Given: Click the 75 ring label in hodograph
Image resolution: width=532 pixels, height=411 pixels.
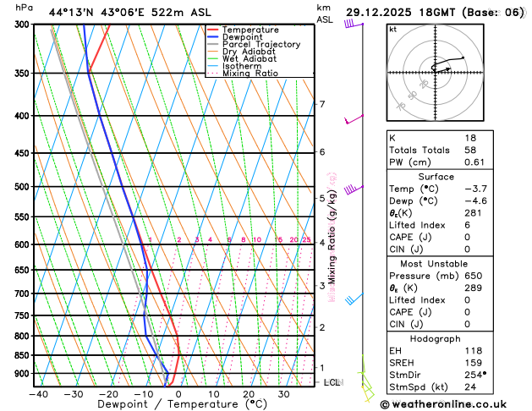Looking at the screenshot, I should pos(401,107).
